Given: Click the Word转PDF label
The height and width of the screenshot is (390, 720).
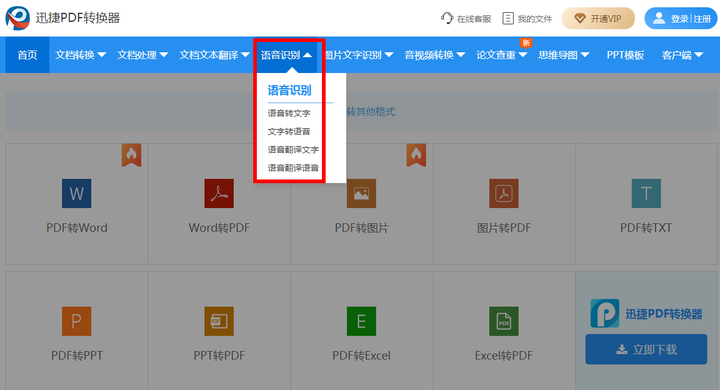Looking at the screenshot, I should tap(219, 228).
